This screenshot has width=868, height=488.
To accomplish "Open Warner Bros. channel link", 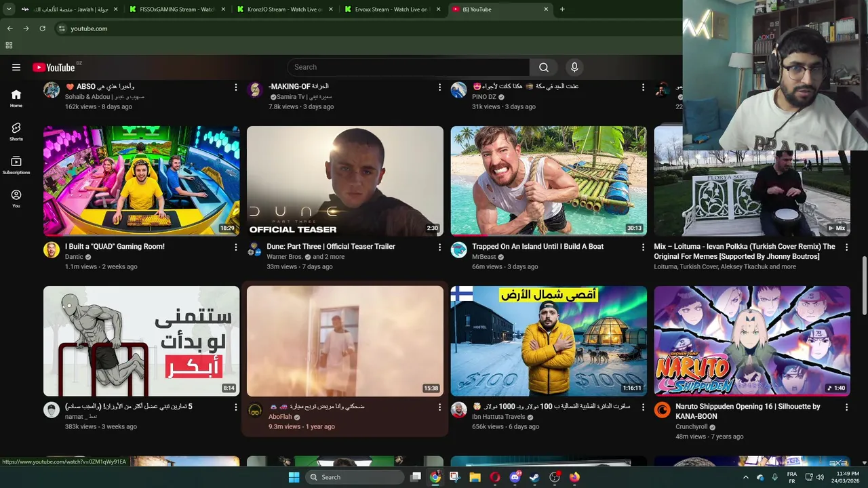I will coord(285,257).
